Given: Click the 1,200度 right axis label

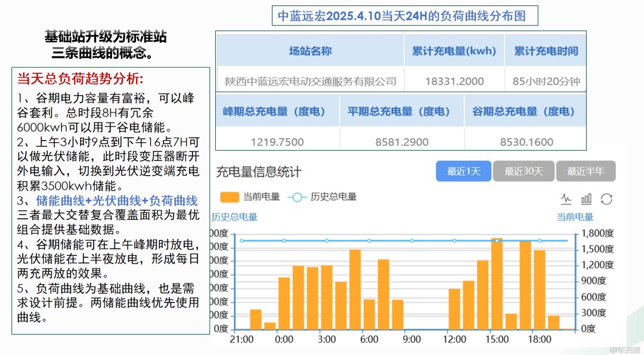Looking at the screenshot, I should 598,265.
